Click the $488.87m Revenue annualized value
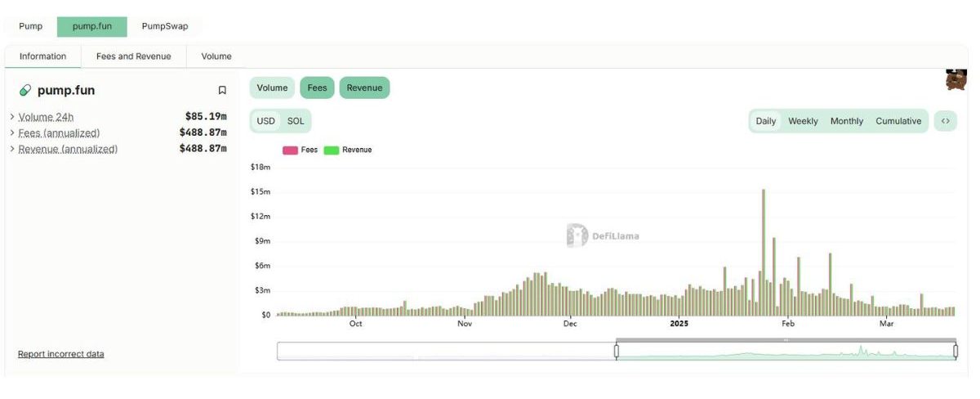Viewport: 980px width, 399px height. tap(203, 149)
